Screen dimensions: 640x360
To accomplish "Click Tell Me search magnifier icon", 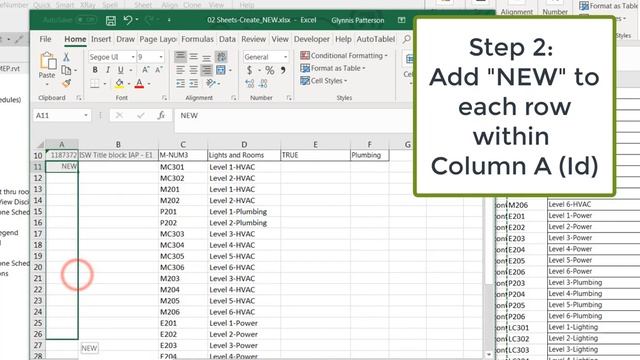I will (407, 39).
